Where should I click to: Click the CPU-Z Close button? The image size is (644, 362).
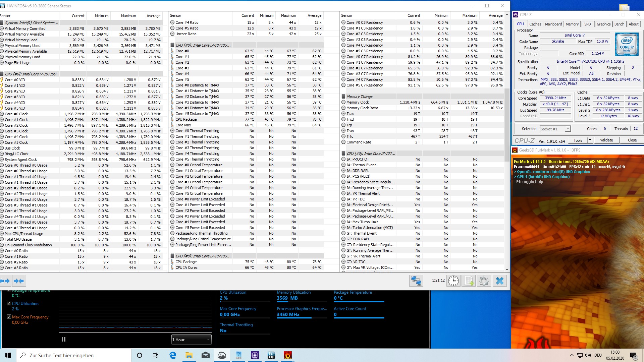click(x=632, y=140)
